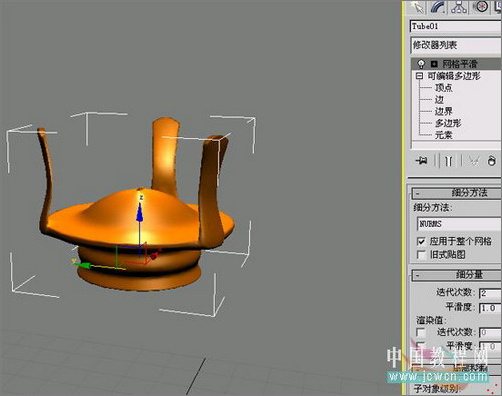Screen dimensions: 502x396
Task: Enable the 旧式贴图 checkbox
Action: click(421, 255)
